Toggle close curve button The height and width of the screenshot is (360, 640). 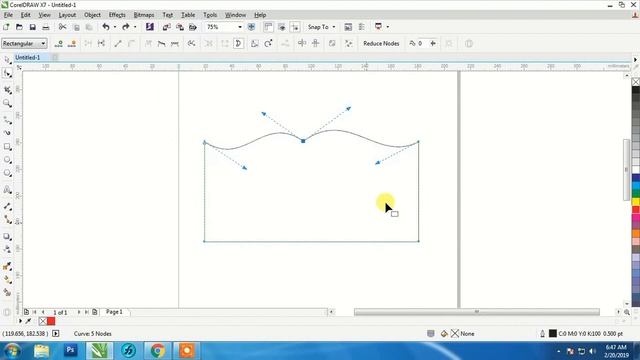point(239,43)
